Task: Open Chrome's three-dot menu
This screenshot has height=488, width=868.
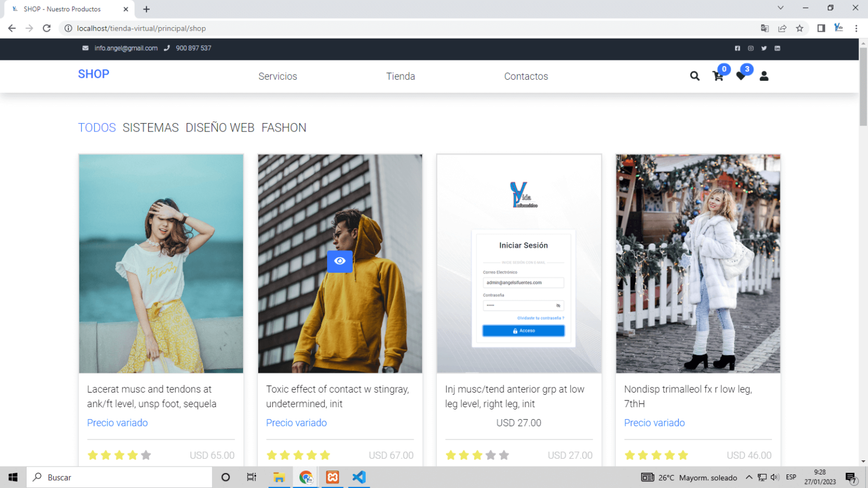Action: [x=858, y=28]
